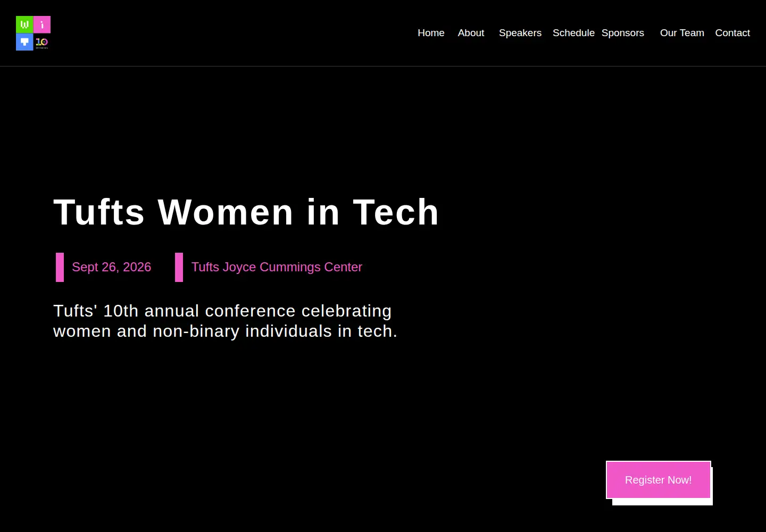Click Tufts Joyce Cummings Center location text
The height and width of the screenshot is (532, 766).
(x=277, y=267)
